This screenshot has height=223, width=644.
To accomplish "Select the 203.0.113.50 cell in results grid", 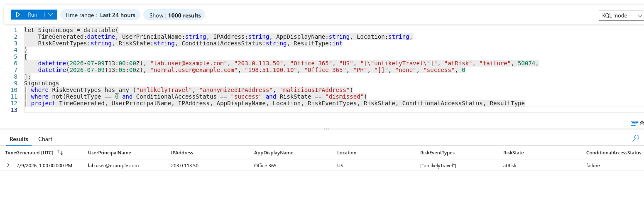I will click(x=185, y=165).
